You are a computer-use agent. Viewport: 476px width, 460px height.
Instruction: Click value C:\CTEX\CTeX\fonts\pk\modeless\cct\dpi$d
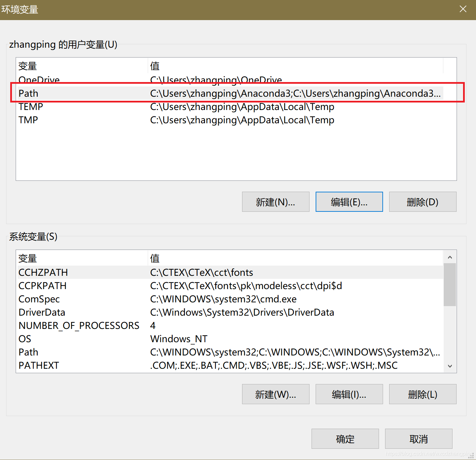[246, 286]
